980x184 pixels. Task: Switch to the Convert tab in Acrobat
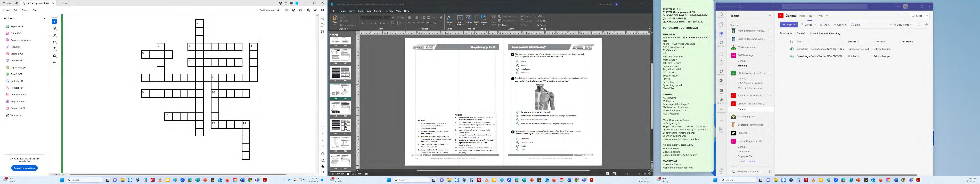point(25,10)
